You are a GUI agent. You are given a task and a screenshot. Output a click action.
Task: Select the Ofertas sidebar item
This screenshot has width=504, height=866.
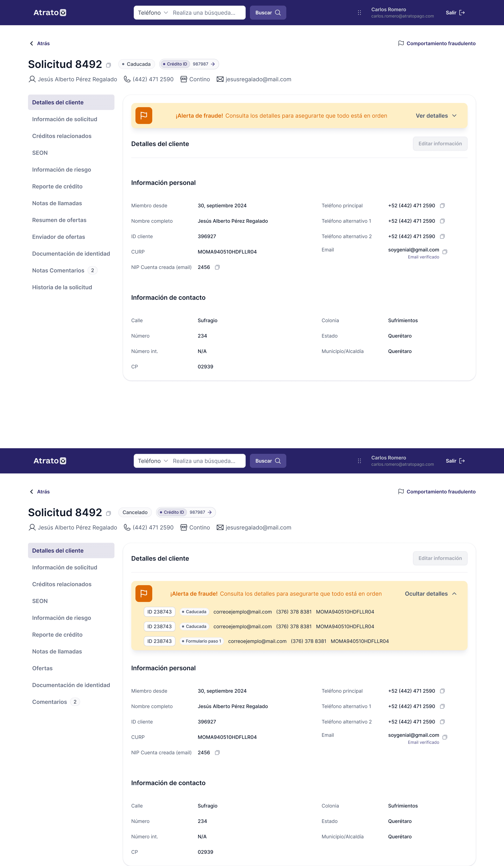(x=42, y=668)
